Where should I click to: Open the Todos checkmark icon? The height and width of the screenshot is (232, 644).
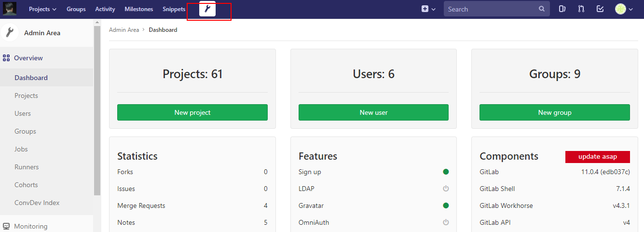click(x=600, y=9)
